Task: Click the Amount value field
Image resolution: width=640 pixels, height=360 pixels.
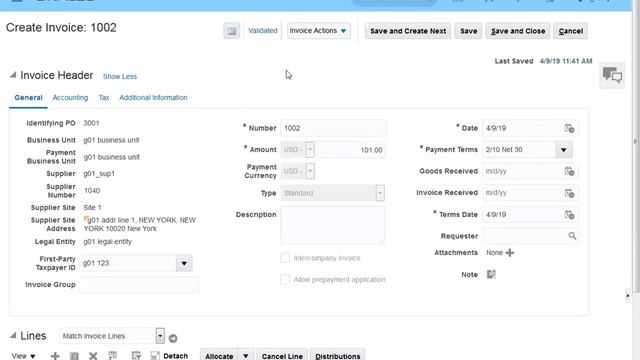Action: [x=352, y=150]
